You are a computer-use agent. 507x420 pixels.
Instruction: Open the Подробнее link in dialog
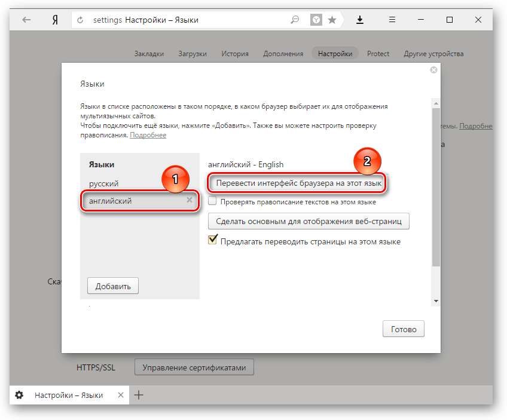(148, 135)
